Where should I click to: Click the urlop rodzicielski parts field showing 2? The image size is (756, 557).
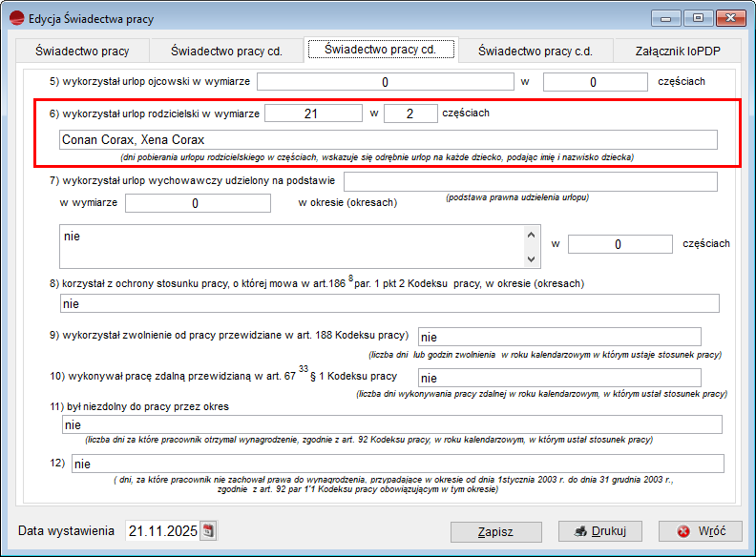(x=410, y=113)
